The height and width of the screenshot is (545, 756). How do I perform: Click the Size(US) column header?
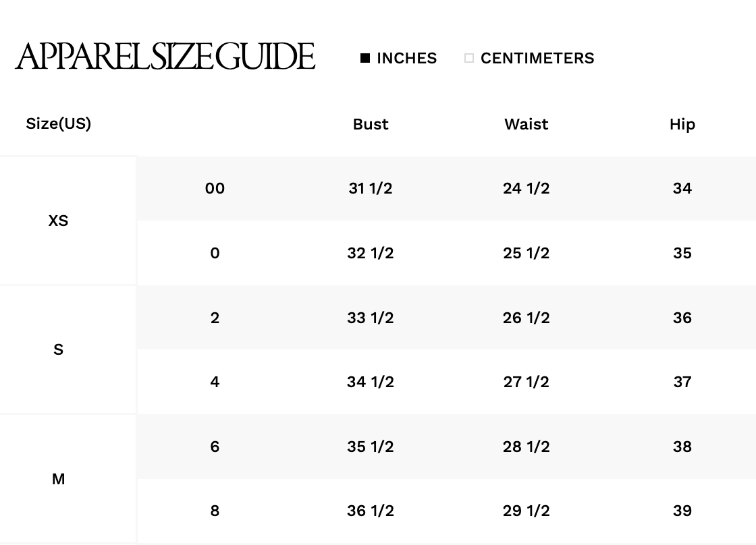(58, 123)
